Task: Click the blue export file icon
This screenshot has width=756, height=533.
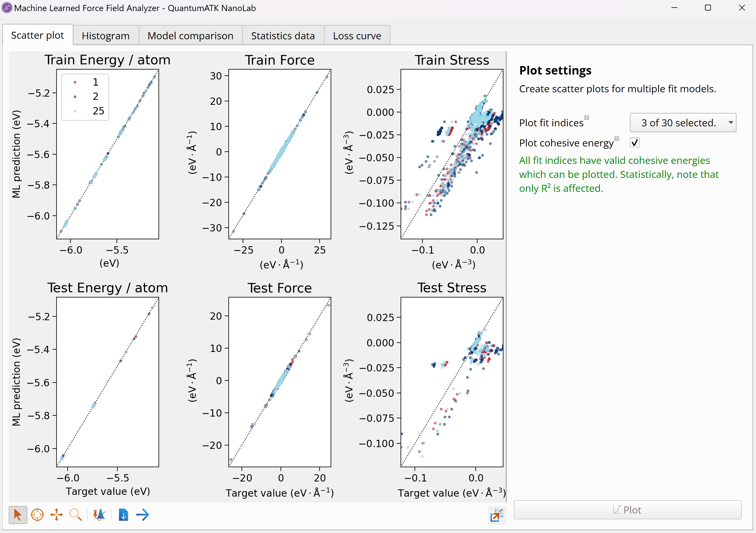Action: click(123, 515)
